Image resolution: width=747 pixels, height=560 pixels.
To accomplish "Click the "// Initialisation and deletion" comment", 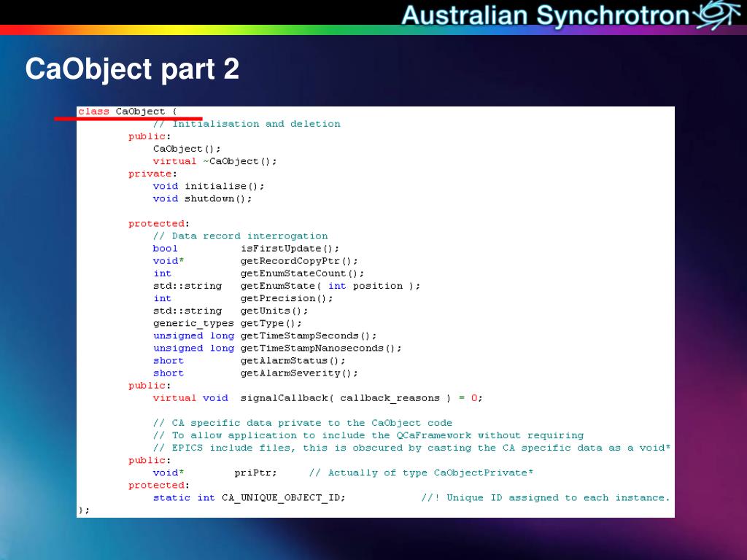I will pos(247,124).
